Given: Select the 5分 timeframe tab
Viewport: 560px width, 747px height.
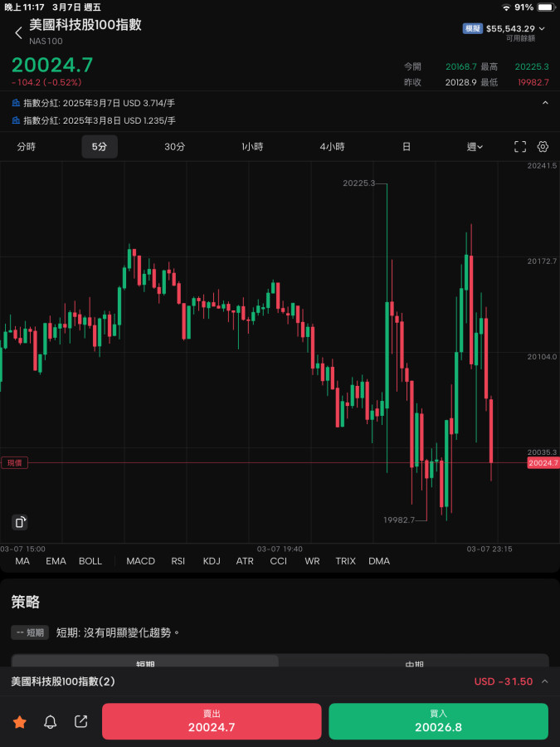Looking at the screenshot, I should tap(100, 147).
